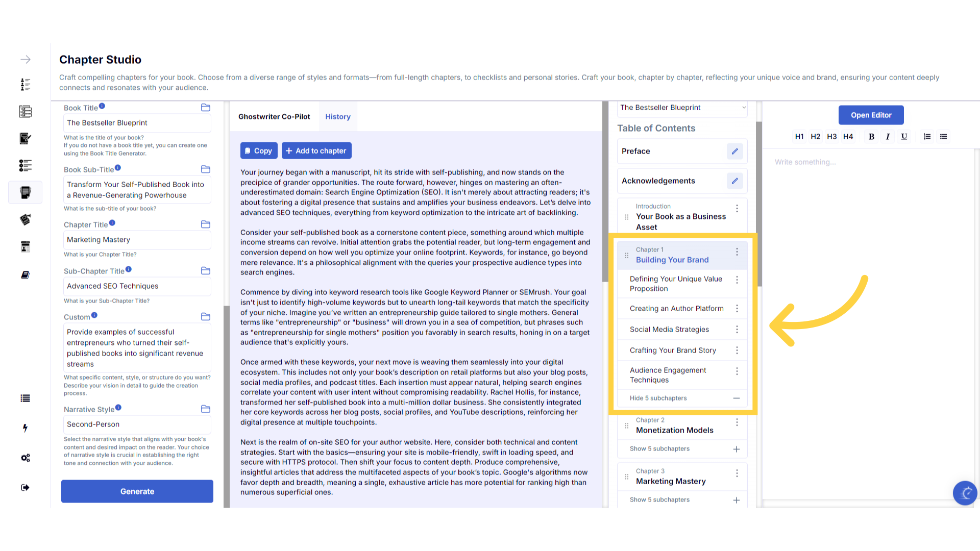Viewport: 980px width, 551px height.
Task: Click the Generate button
Action: 137,491
